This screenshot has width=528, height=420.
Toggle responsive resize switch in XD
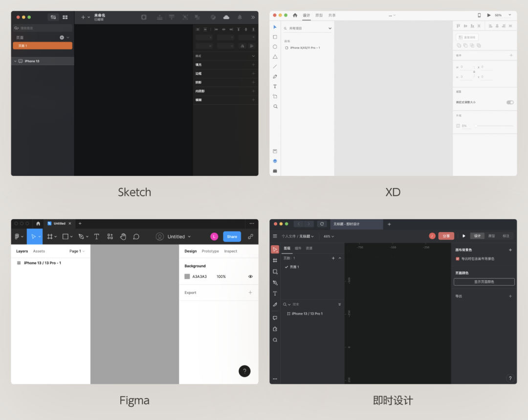[510, 102]
